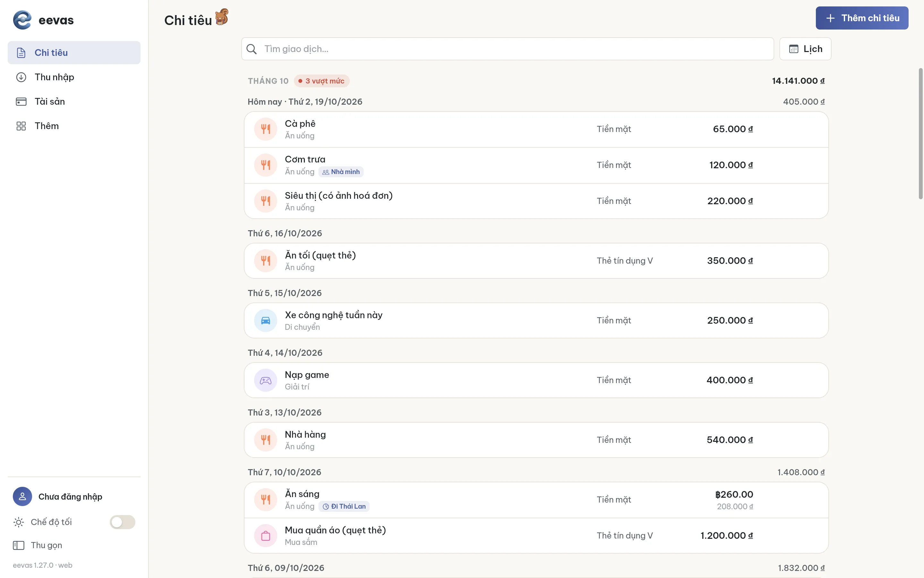Click the 400.000 đ amount
This screenshot has width=924, height=578.
click(730, 381)
